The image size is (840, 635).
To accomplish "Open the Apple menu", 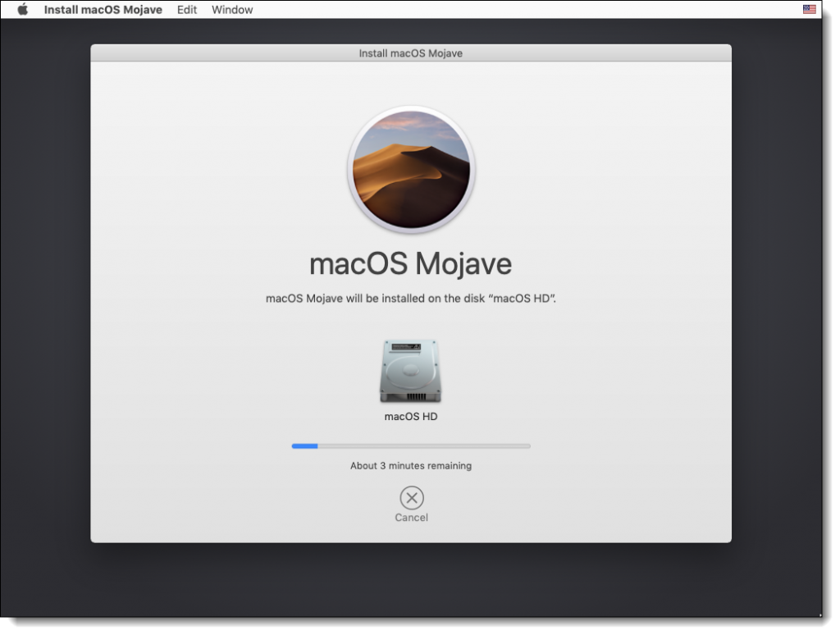I will (22, 10).
